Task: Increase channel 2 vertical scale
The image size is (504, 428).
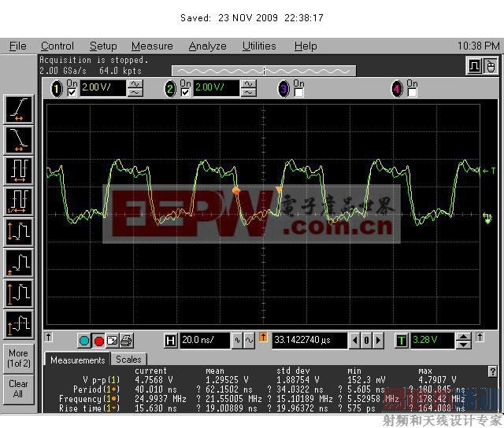Action: (249, 84)
